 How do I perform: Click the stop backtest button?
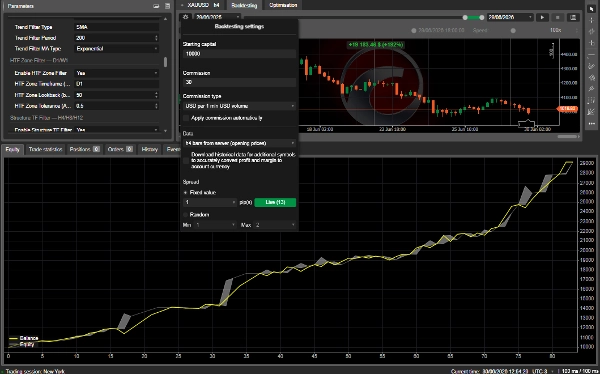coord(557,17)
